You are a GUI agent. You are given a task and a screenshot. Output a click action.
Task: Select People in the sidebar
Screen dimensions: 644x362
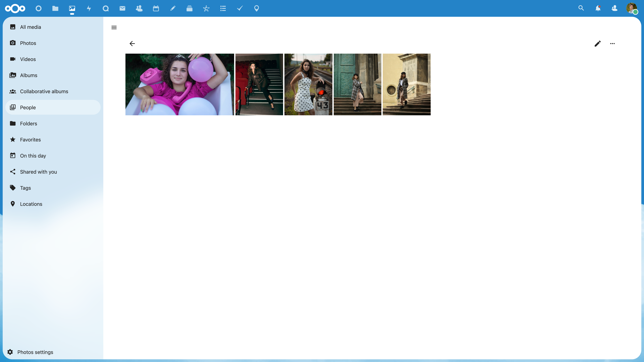[x=53, y=107]
